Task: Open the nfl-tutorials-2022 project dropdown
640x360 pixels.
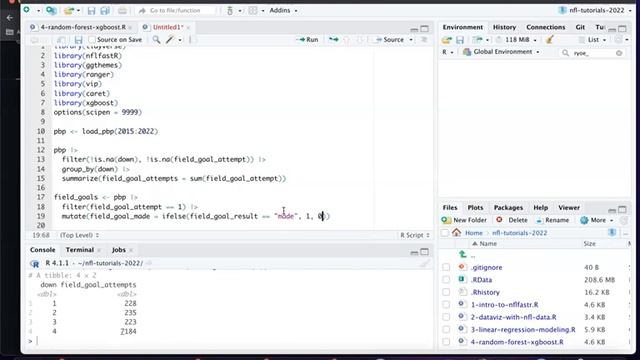Action: (594, 10)
